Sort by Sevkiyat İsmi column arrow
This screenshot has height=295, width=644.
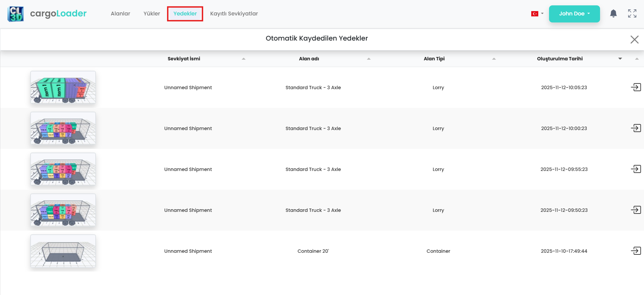tap(244, 59)
